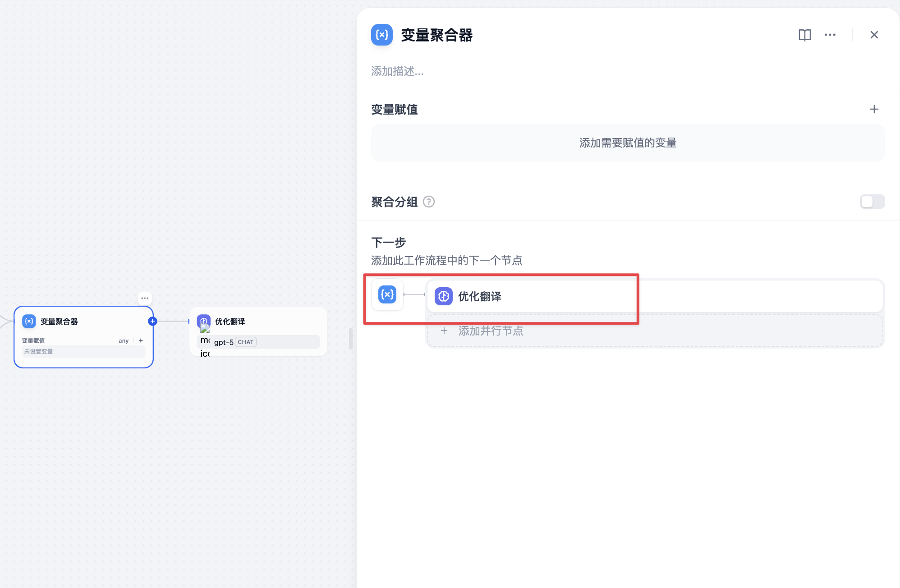Open the help docs book icon
This screenshot has width=900, height=588.
click(x=804, y=35)
